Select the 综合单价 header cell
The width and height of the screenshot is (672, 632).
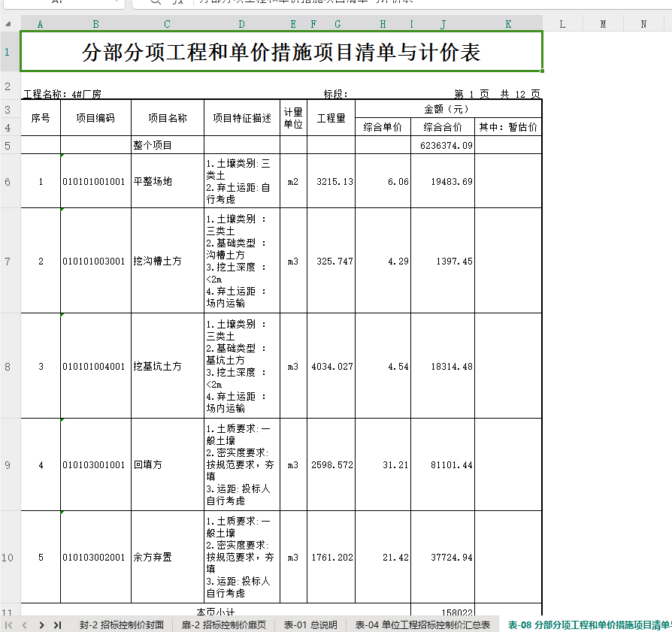(x=383, y=127)
